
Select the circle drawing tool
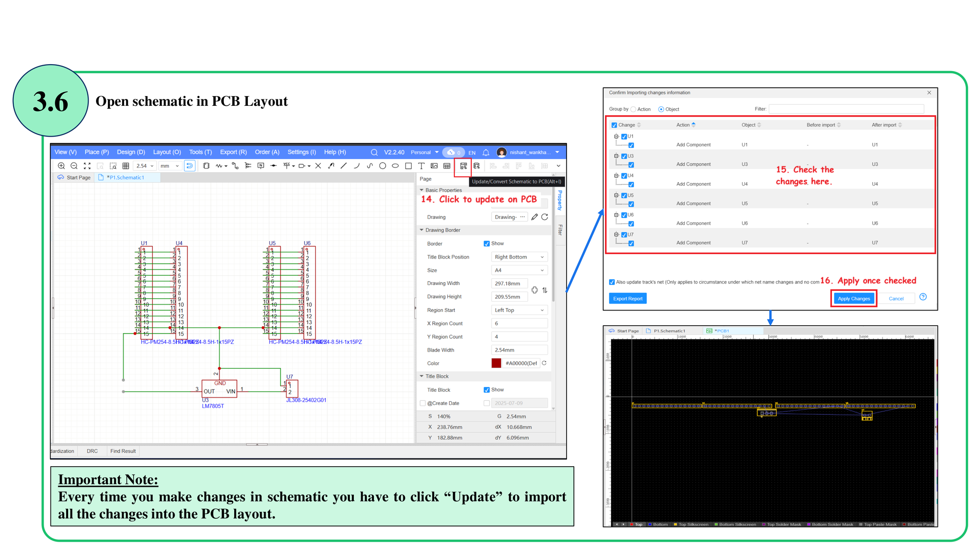pyautogui.click(x=383, y=166)
